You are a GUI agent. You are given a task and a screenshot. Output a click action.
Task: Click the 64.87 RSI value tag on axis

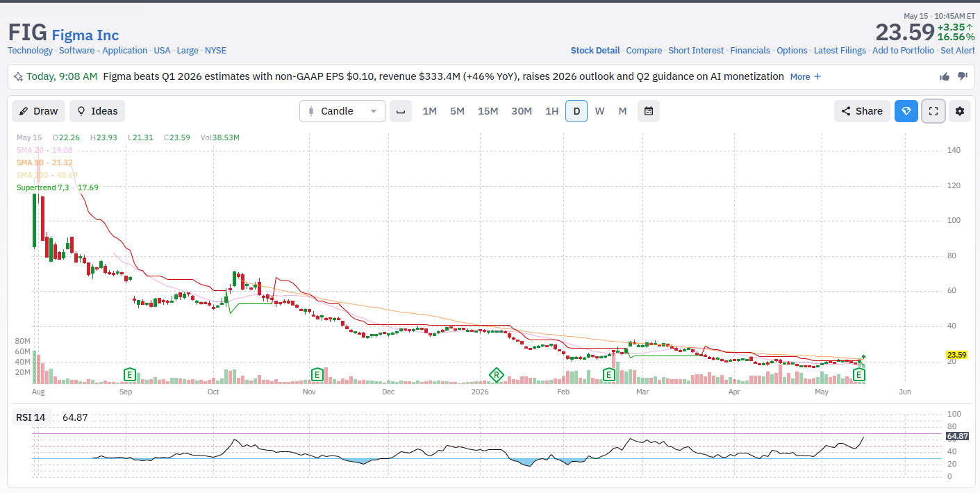pos(957,436)
